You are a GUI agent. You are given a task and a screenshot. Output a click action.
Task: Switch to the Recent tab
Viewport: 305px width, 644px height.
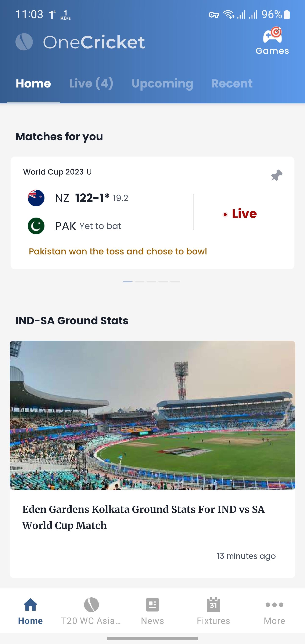(232, 83)
